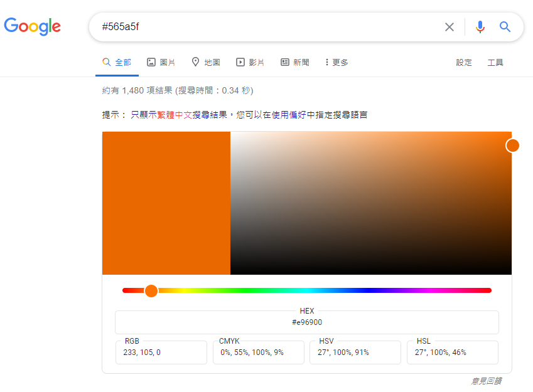The image size is (533, 392).
Task: Click the 影片 (Videos) play icon
Action: [x=239, y=62]
